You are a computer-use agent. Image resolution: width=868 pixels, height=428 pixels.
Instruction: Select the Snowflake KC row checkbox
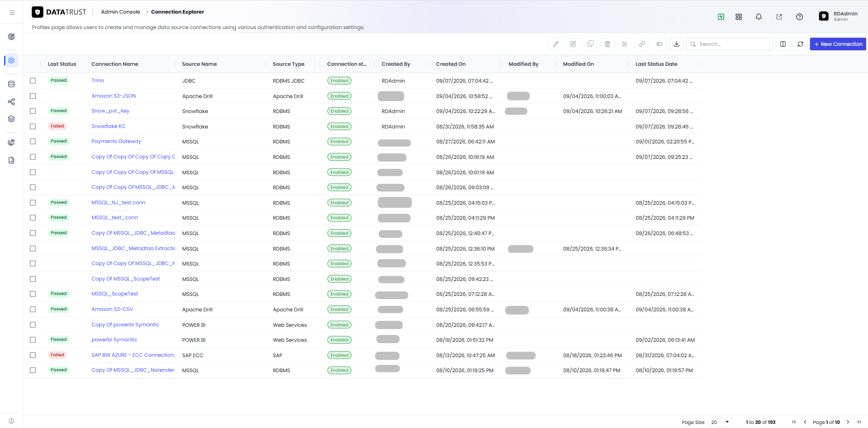(x=33, y=126)
